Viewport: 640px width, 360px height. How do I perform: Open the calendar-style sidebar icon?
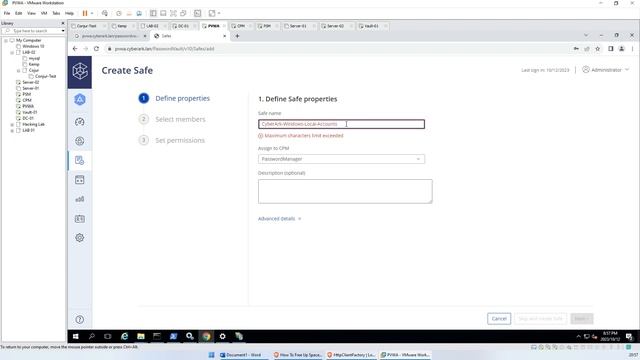coord(80,180)
